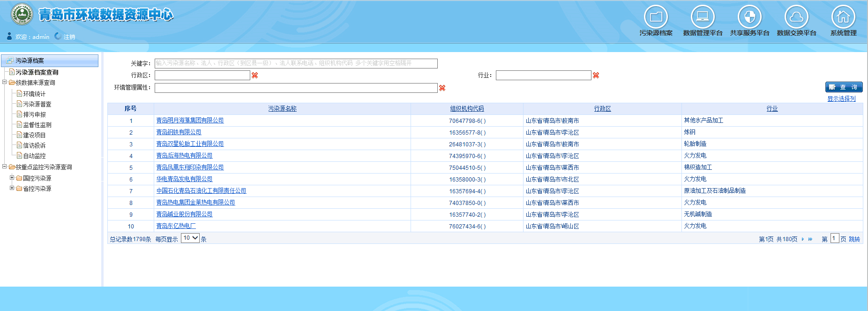
Task: Clear the 环境管理属性 field with red X
Action: [442, 88]
